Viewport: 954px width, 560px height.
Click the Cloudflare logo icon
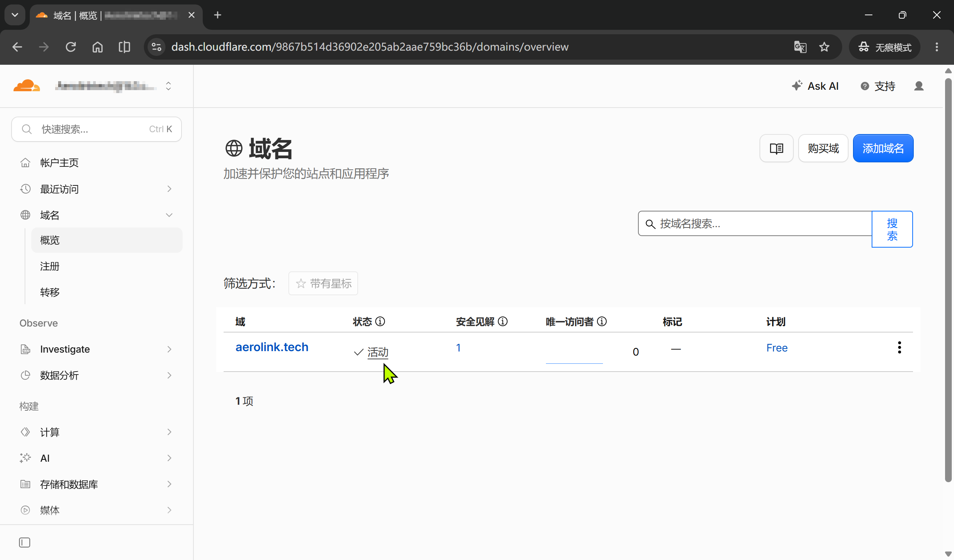(x=26, y=86)
